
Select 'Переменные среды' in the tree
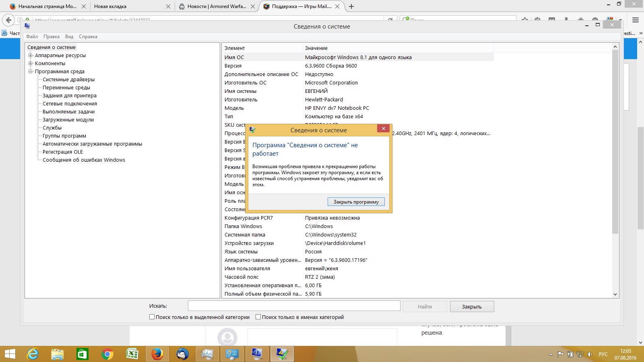coord(66,88)
